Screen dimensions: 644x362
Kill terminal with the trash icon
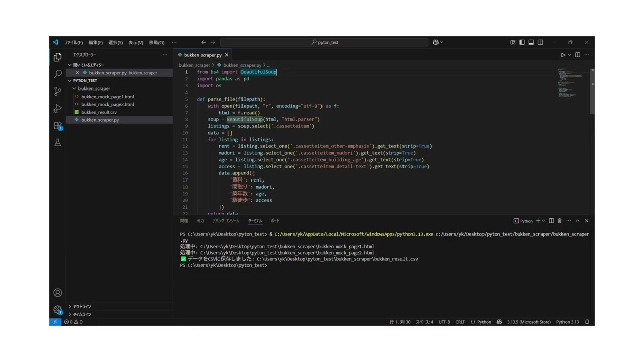coord(559,221)
